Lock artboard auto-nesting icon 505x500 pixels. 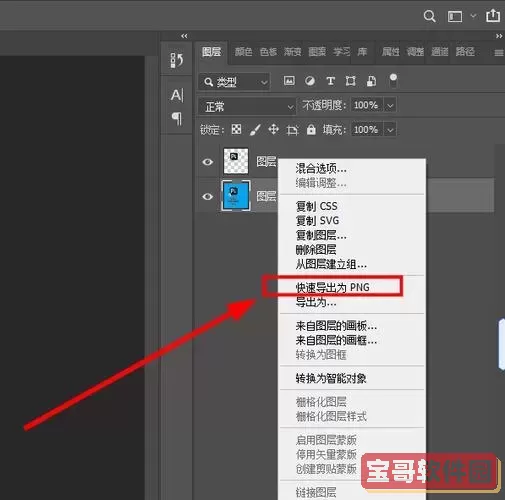click(x=292, y=130)
